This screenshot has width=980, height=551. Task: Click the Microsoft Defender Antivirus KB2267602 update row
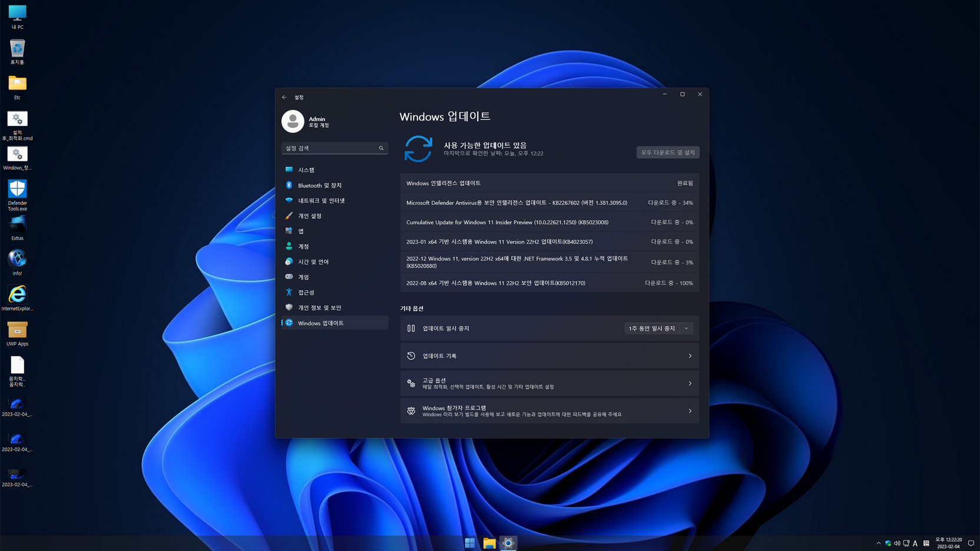point(549,203)
